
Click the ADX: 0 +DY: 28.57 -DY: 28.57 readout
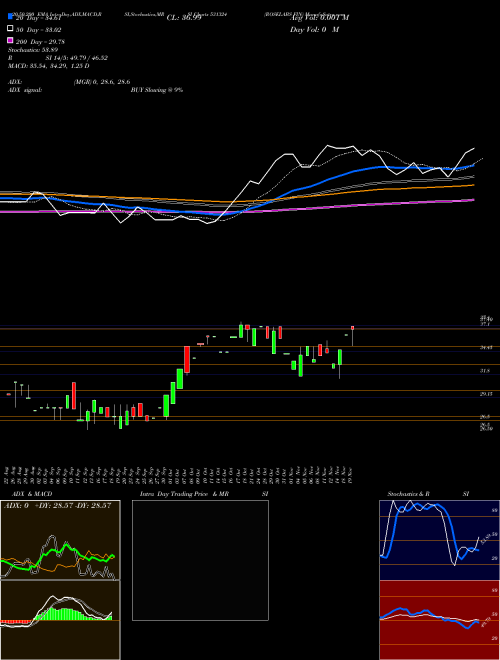(57, 506)
